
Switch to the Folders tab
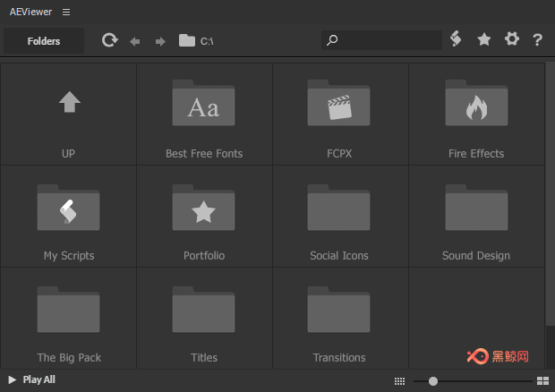[44, 41]
